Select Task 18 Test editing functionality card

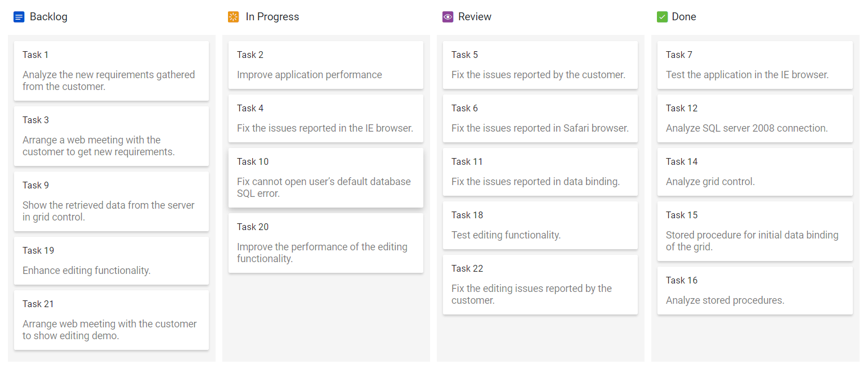click(540, 225)
